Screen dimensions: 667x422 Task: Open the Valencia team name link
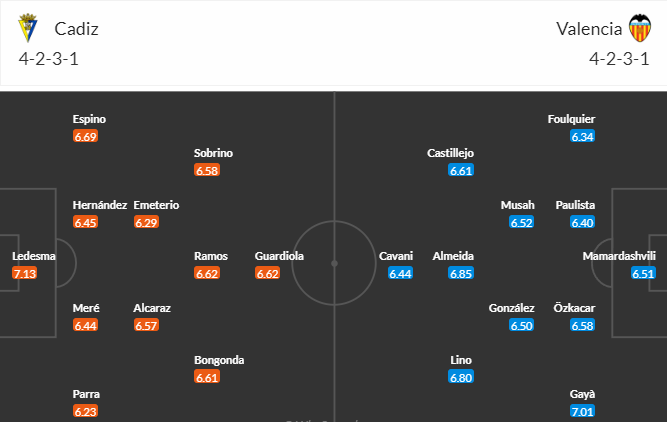point(589,29)
